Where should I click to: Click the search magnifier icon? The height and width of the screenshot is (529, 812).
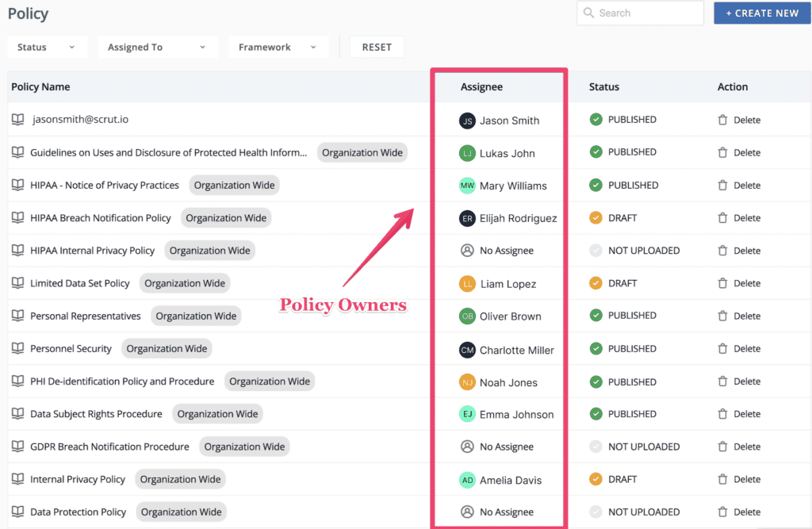tap(588, 13)
